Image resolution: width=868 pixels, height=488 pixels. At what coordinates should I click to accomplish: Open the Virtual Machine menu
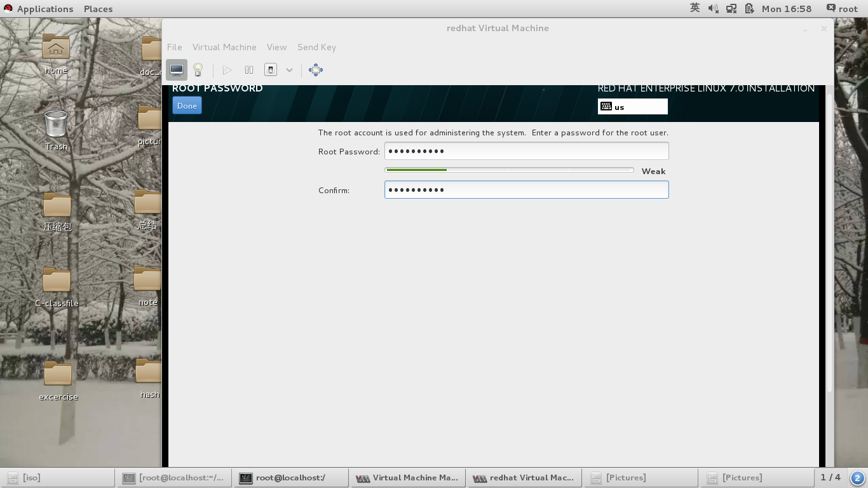[224, 47]
